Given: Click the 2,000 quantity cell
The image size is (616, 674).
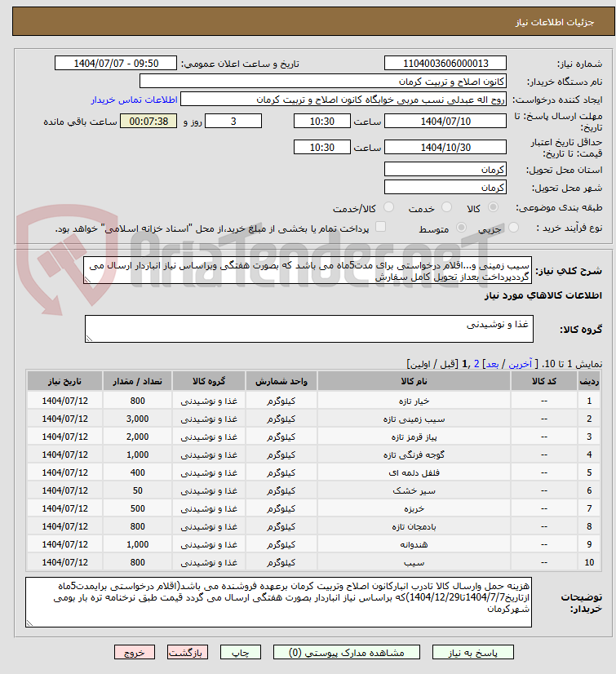Looking at the screenshot, I should click(x=138, y=437).
